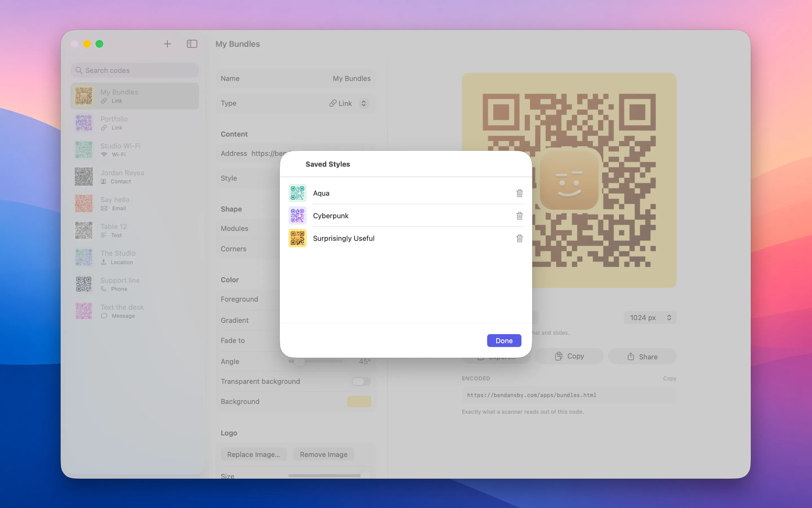Click the plus icon to add a code
The height and width of the screenshot is (508, 812).
point(167,44)
